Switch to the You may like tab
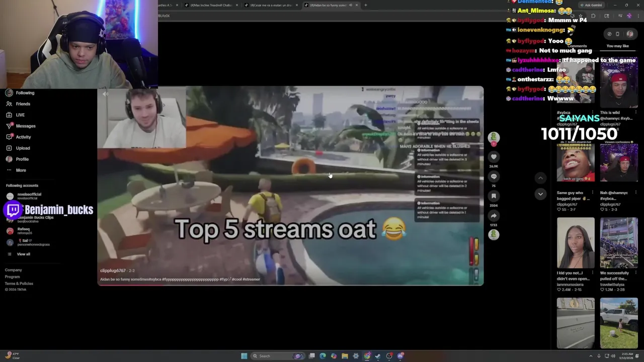Screen dimensions: 644x362 pos(617,46)
